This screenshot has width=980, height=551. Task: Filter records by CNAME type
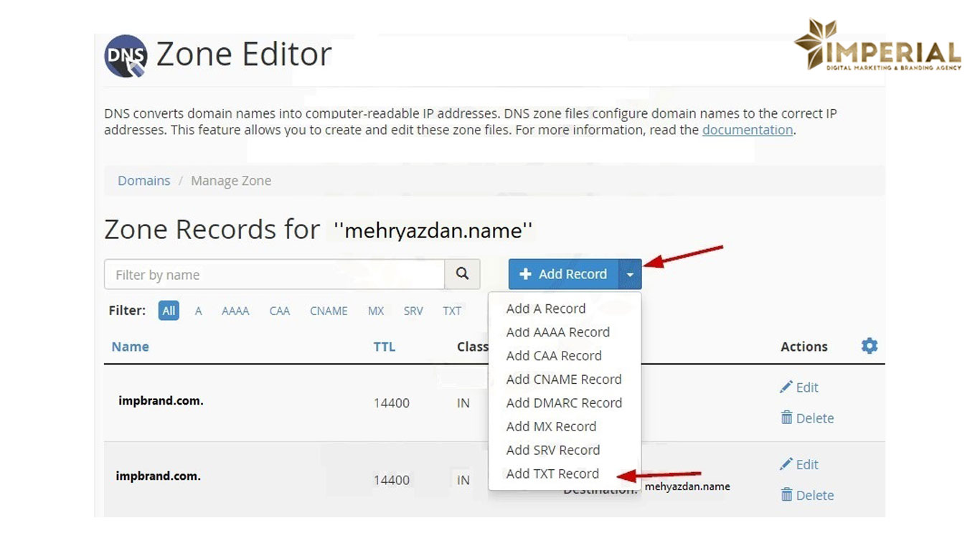coord(329,311)
